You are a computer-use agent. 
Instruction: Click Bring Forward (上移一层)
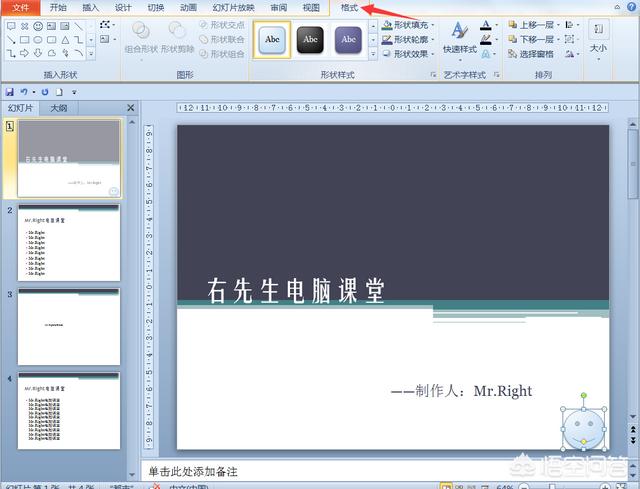point(534,25)
